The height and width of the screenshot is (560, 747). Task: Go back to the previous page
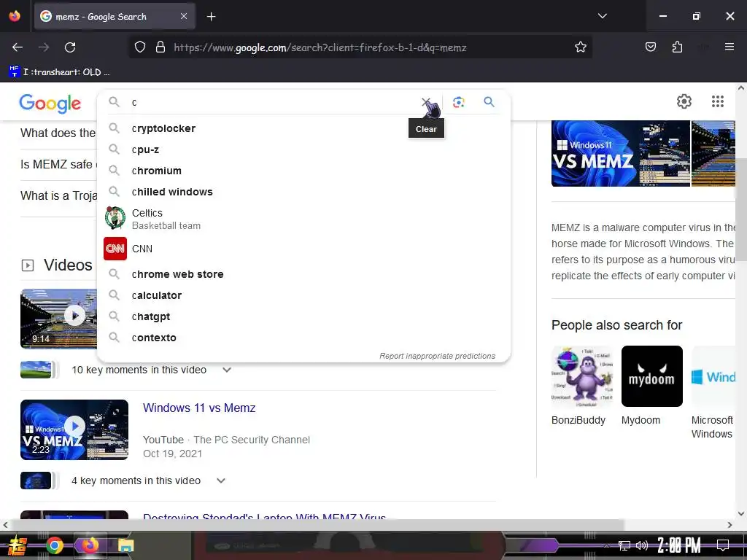[18, 47]
